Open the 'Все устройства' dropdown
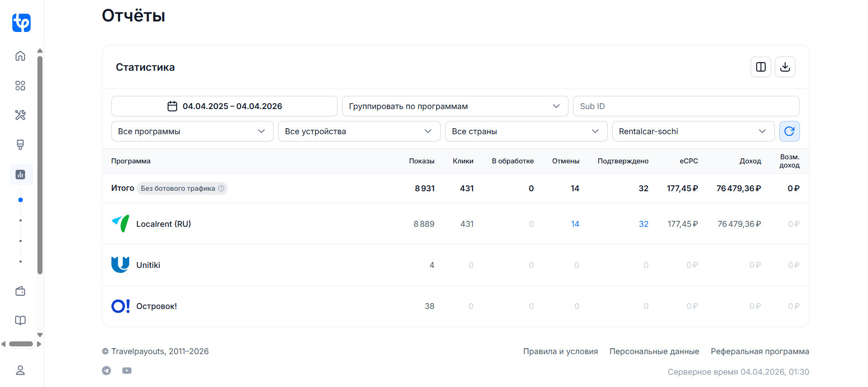Screen dimensions: 868x387 coord(358,131)
